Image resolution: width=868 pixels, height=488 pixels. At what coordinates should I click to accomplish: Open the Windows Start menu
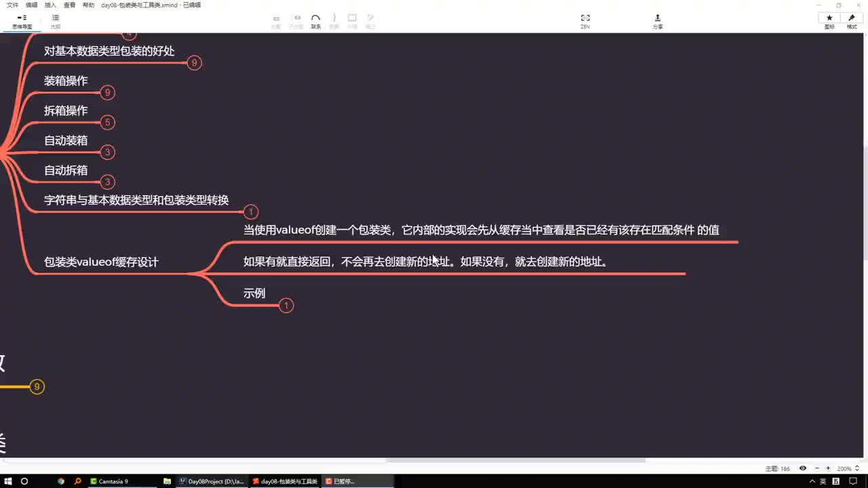click(x=8, y=481)
